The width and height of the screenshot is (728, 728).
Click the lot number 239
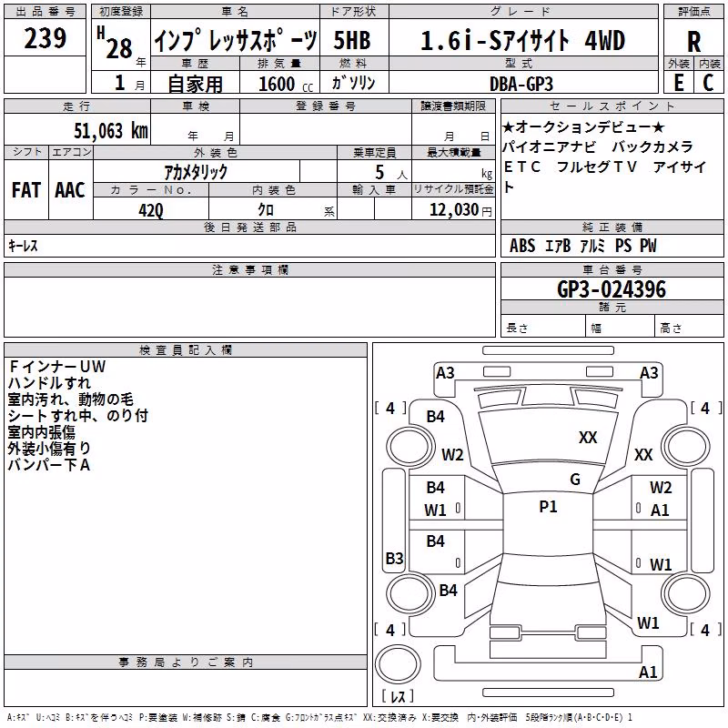[x=45, y=37]
